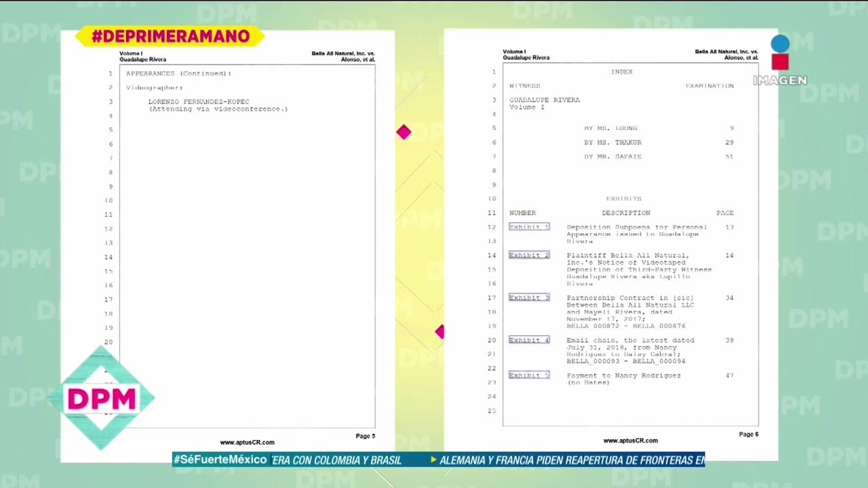Image resolution: width=868 pixels, height=488 pixels.
Task: Open the Exhibit 3 link
Action: click(x=529, y=298)
